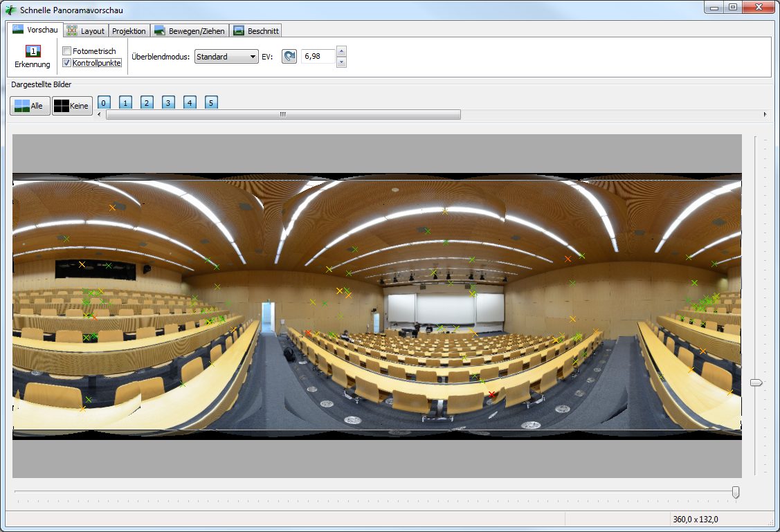Viewport: 780px width, 532px height.
Task: Hide all images with Keine button
Action: point(72,106)
